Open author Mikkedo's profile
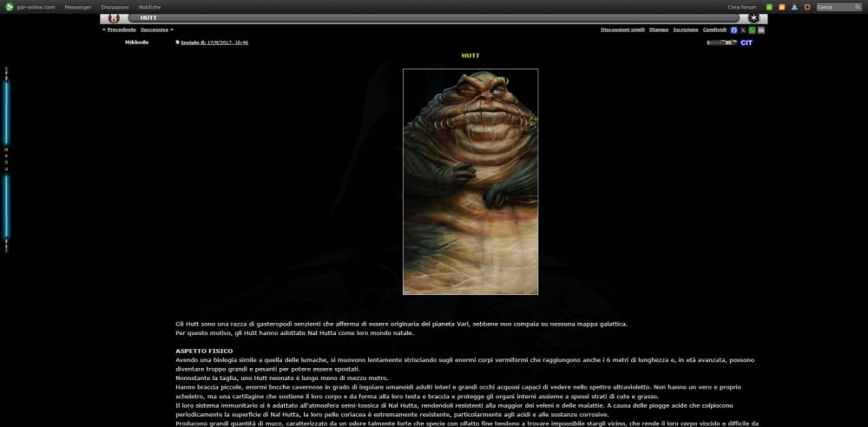 pos(137,42)
